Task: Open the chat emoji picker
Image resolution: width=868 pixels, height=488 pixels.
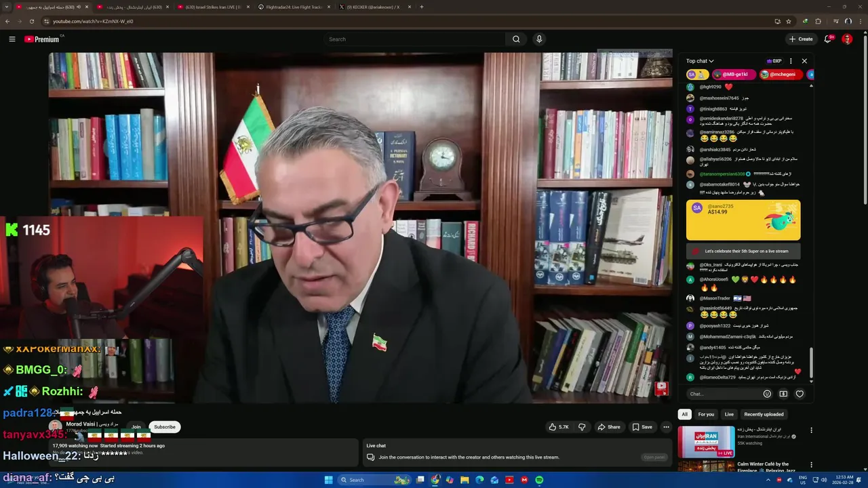Action: point(767,394)
